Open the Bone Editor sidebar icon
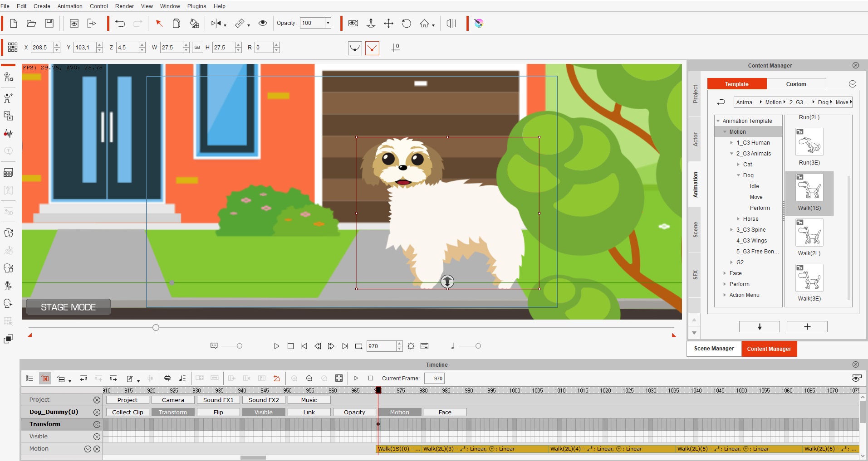868x461 pixels. (8, 98)
